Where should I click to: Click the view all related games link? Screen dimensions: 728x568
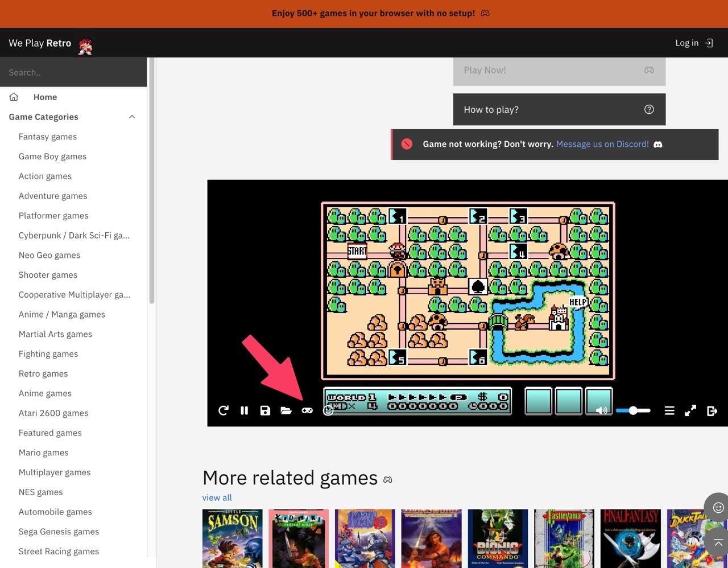[217, 497]
